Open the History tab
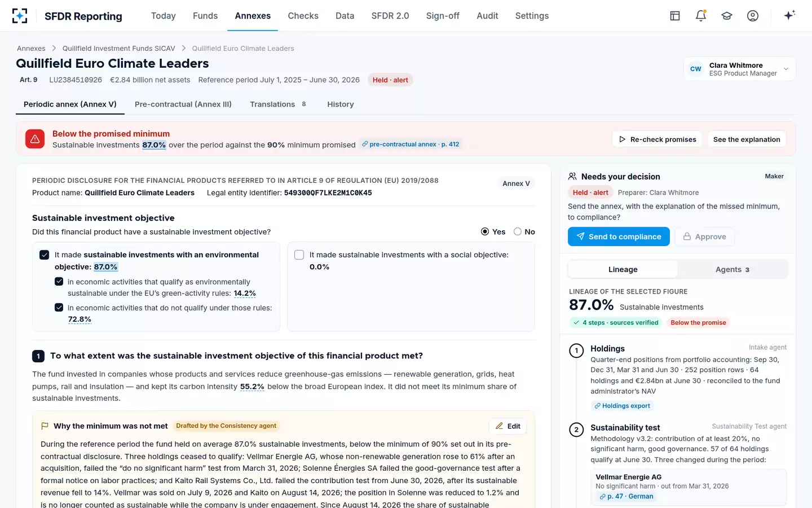Image resolution: width=812 pixels, height=508 pixels. [341, 104]
